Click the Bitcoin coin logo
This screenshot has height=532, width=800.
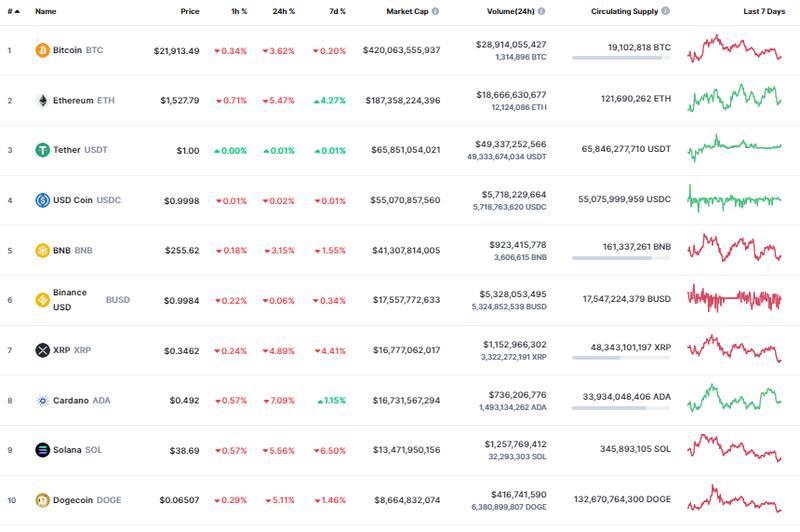click(x=42, y=50)
